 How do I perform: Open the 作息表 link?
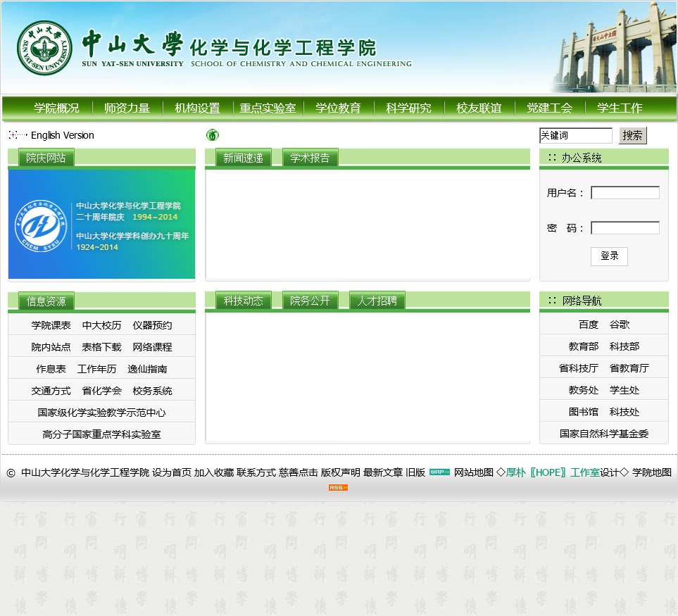51,369
